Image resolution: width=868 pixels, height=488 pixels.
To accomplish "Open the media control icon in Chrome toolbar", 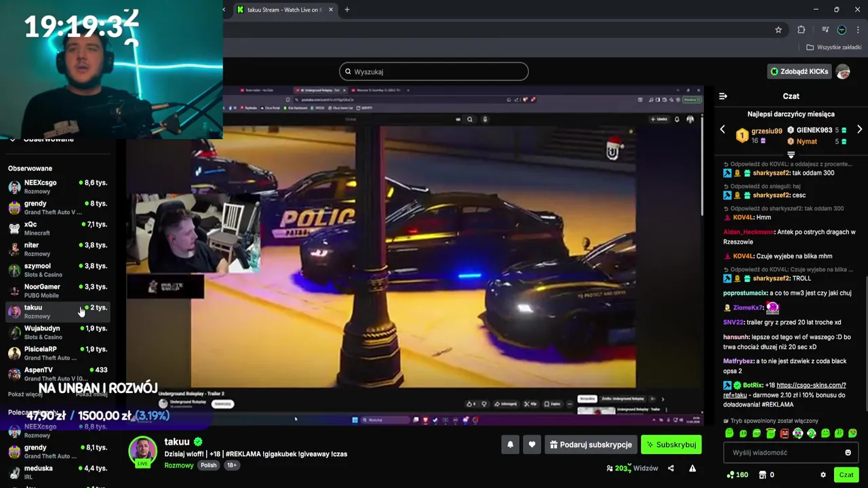I will tap(825, 30).
